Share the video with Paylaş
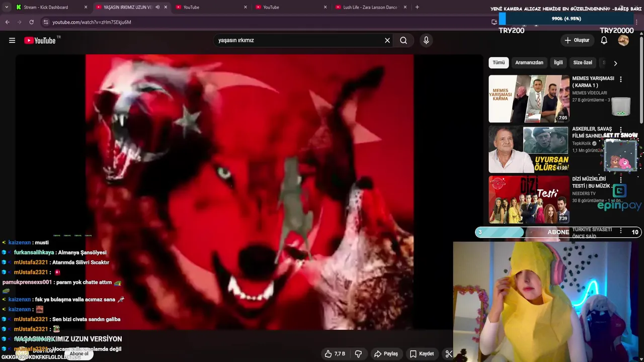Image resolution: width=644 pixels, height=362 pixels. [x=386, y=354]
